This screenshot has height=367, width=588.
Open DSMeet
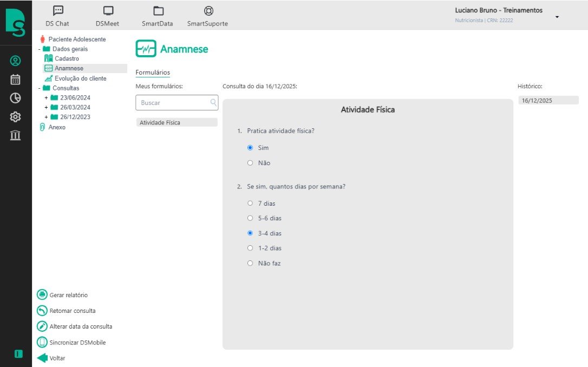(107, 16)
